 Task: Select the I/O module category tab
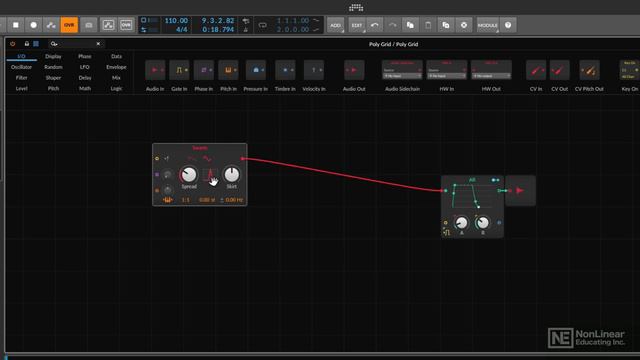tap(21, 56)
